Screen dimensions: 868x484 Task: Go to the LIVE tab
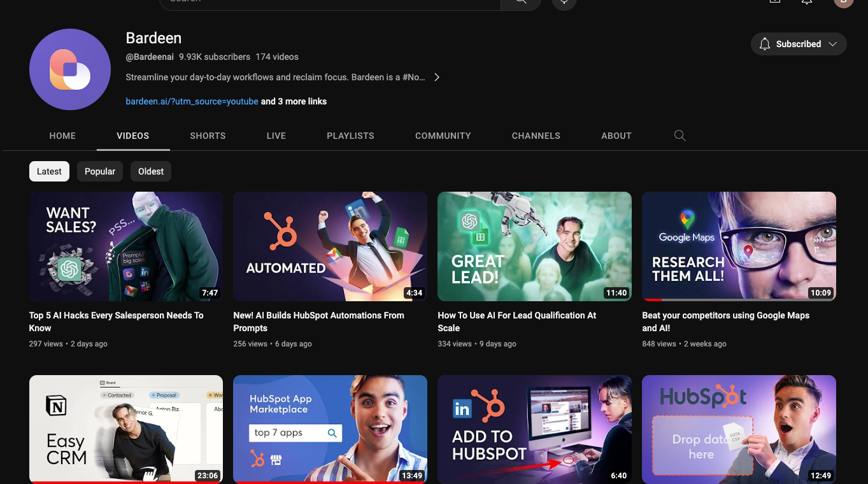pyautogui.click(x=276, y=136)
